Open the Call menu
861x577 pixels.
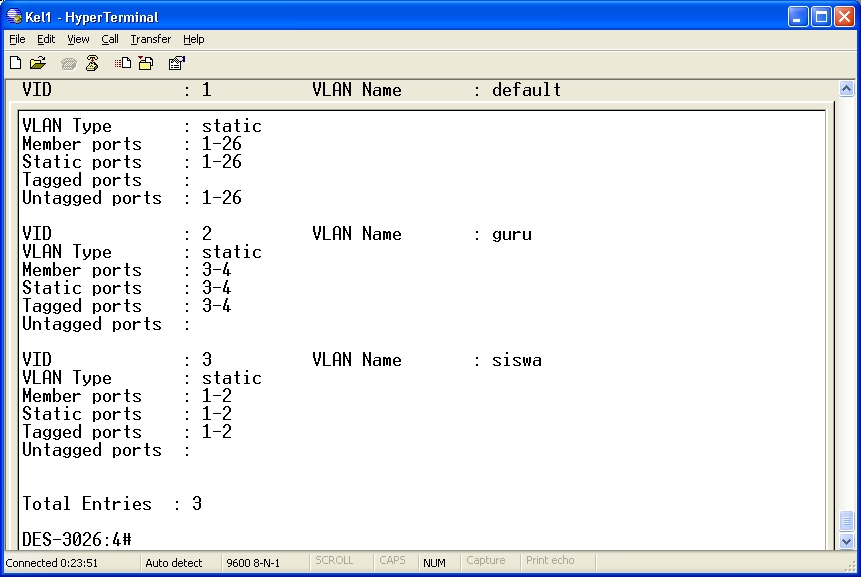coord(110,39)
